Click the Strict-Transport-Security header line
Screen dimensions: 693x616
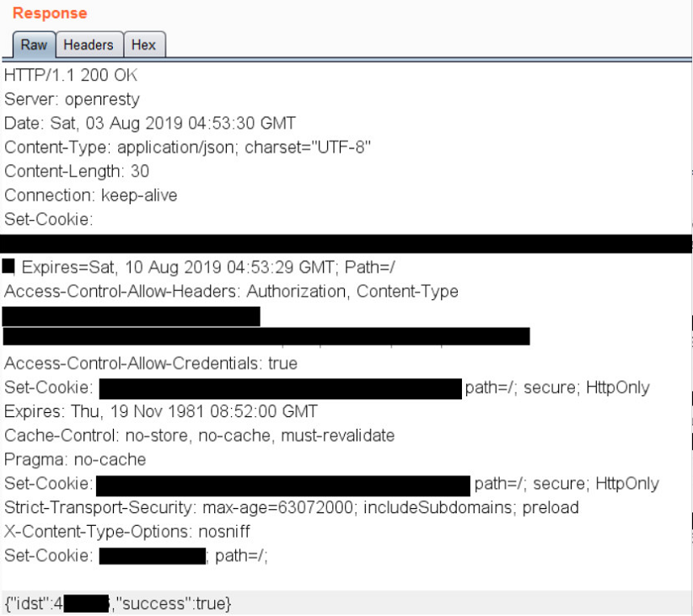click(291, 508)
